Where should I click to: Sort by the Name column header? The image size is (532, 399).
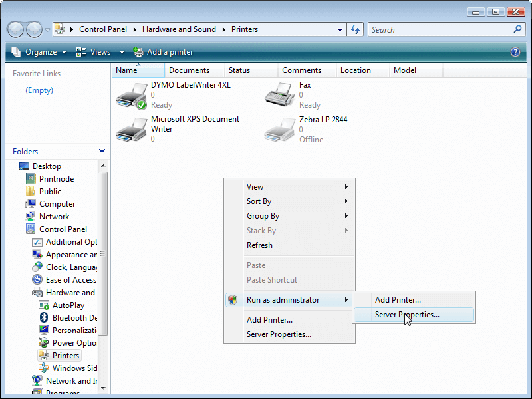[138, 70]
